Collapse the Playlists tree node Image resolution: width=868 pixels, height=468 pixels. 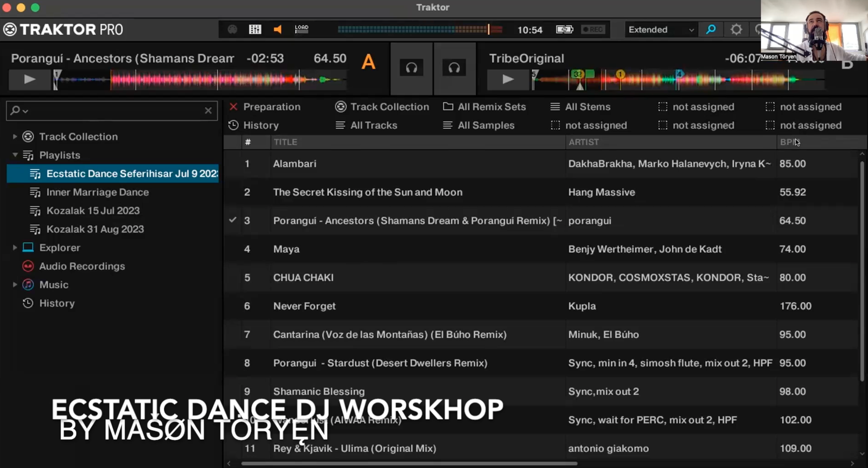[15, 155]
